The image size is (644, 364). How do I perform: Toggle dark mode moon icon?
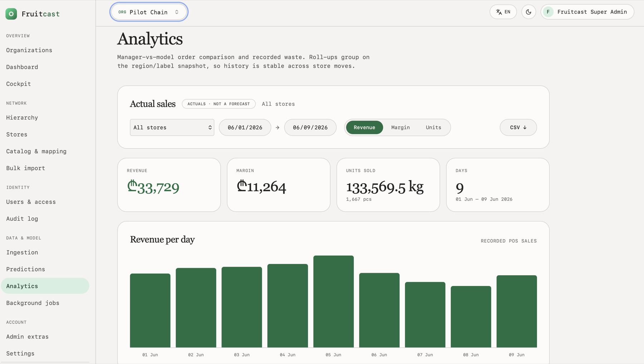(528, 12)
